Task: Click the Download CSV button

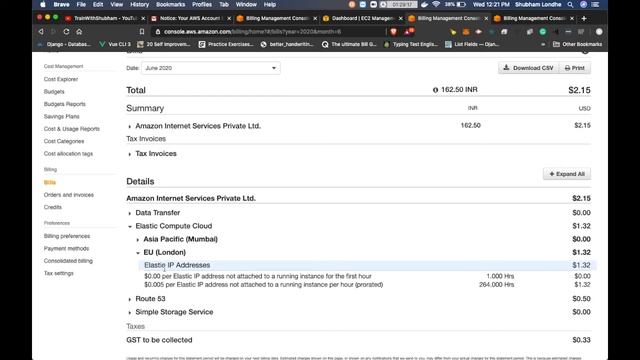Action: click(x=528, y=68)
